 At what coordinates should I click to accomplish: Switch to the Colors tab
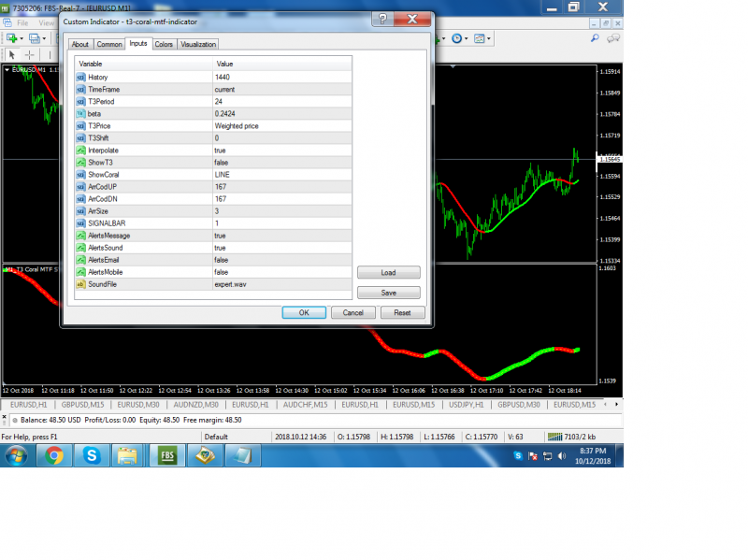pyautogui.click(x=164, y=44)
